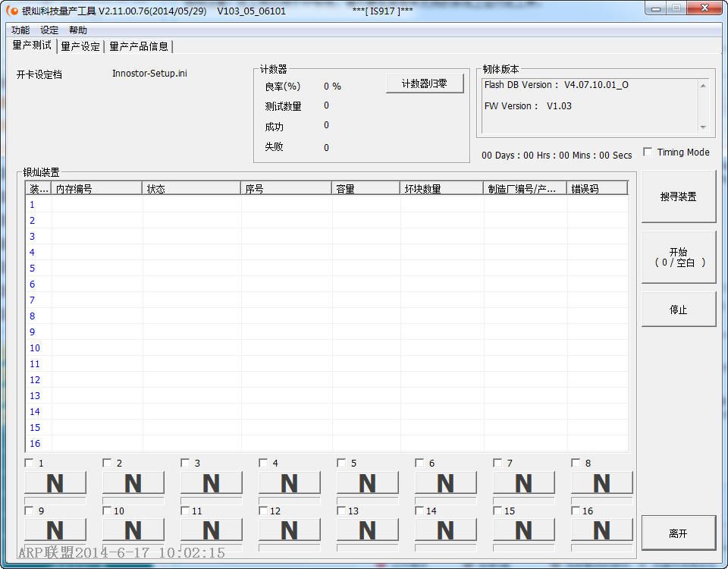The image size is (728, 569).
Task: Switch to the 量产设定 tab
Action: pyautogui.click(x=80, y=46)
